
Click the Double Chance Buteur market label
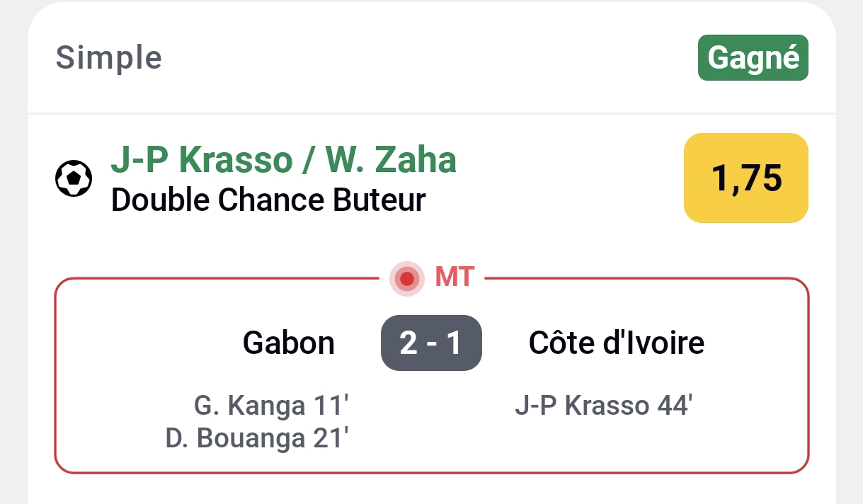(268, 200)
